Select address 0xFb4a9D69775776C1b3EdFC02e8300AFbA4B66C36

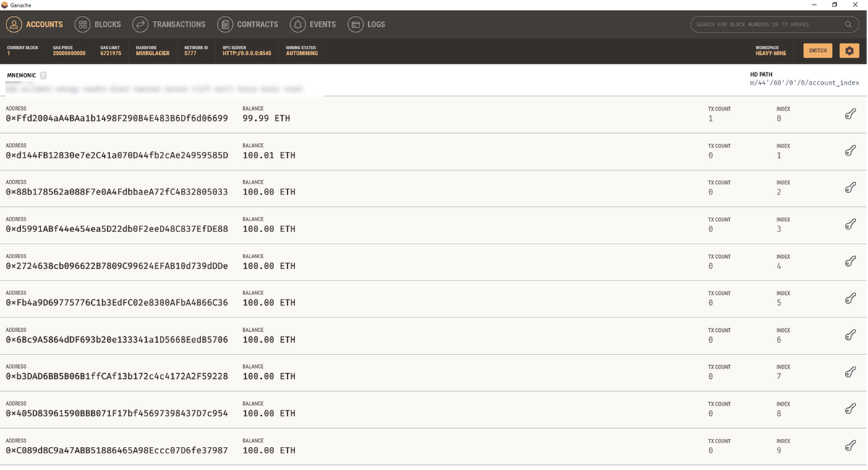(x=116, y=302)
